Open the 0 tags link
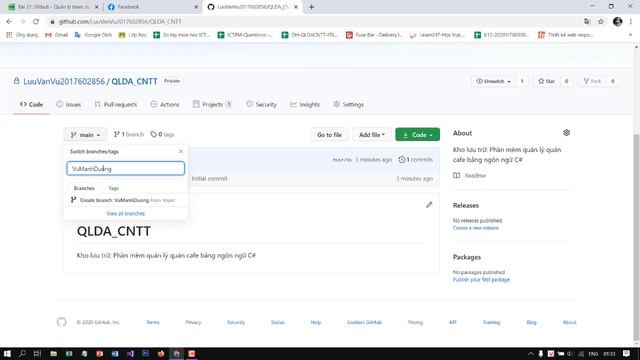Viewport: 640px width, 360px height. [x=162, y=134]
